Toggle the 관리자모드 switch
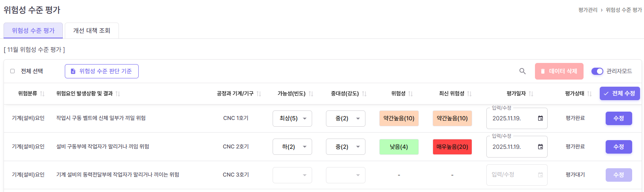Screen dimensions: 644x192 coord(597,71)
